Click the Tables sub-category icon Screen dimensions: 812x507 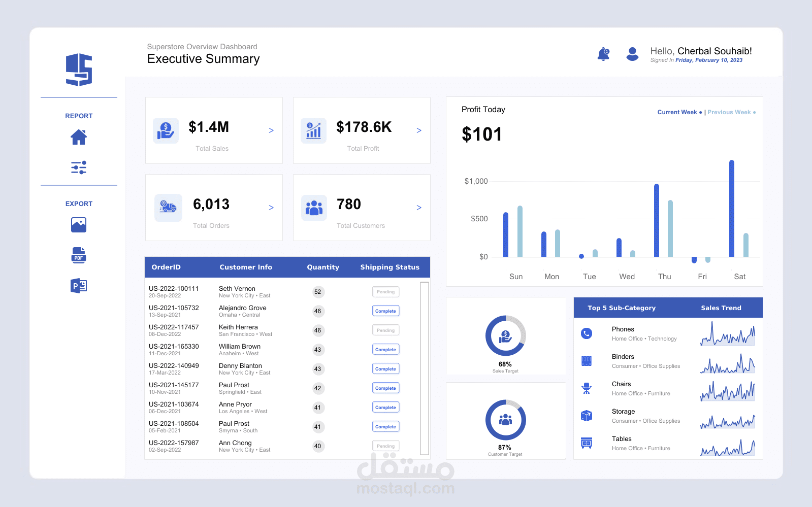587,443
